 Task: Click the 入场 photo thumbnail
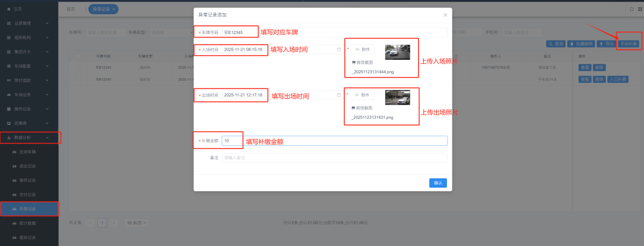pos(398,52)
